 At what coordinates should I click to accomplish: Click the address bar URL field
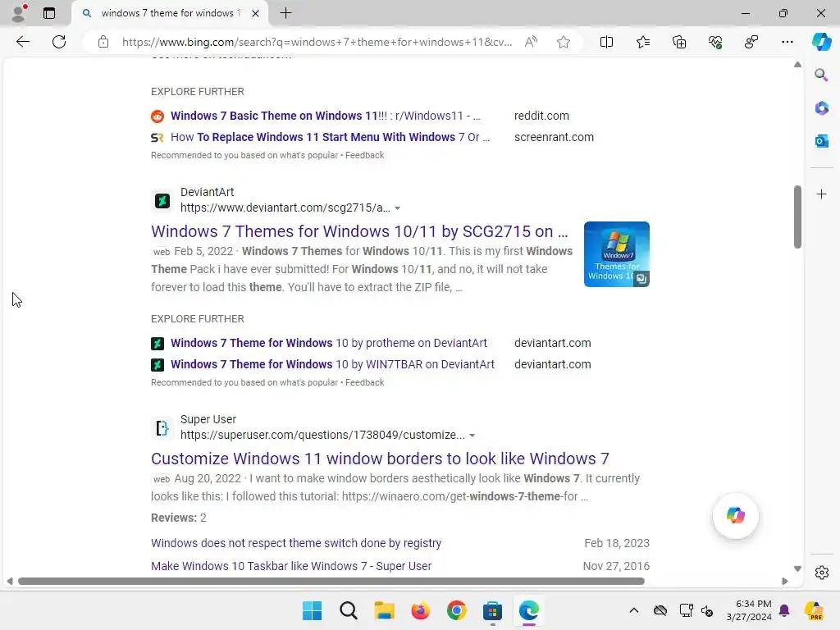pos(317,42)
